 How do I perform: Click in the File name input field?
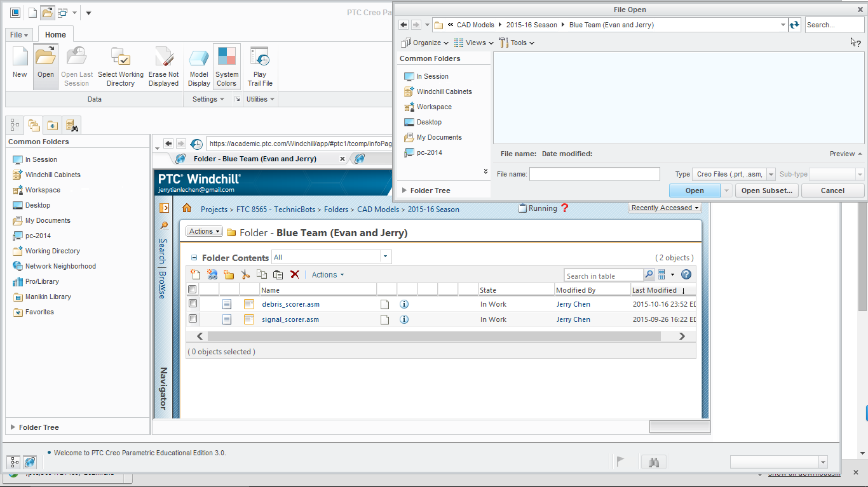coord(595,174)
